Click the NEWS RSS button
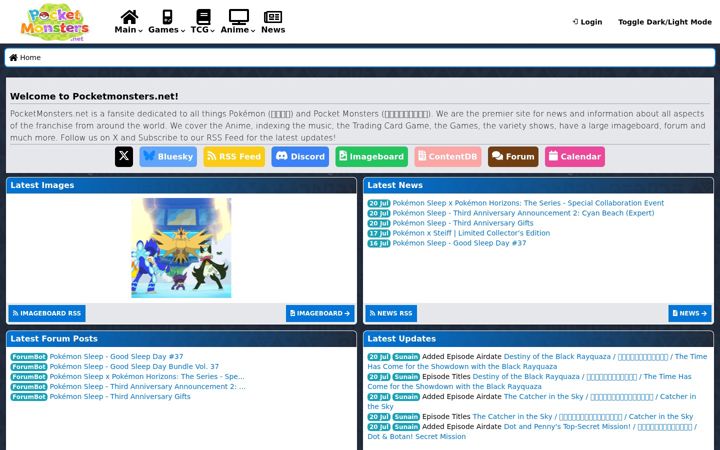The width and height of the screenshot is (720, 450). tap(391, 313)
